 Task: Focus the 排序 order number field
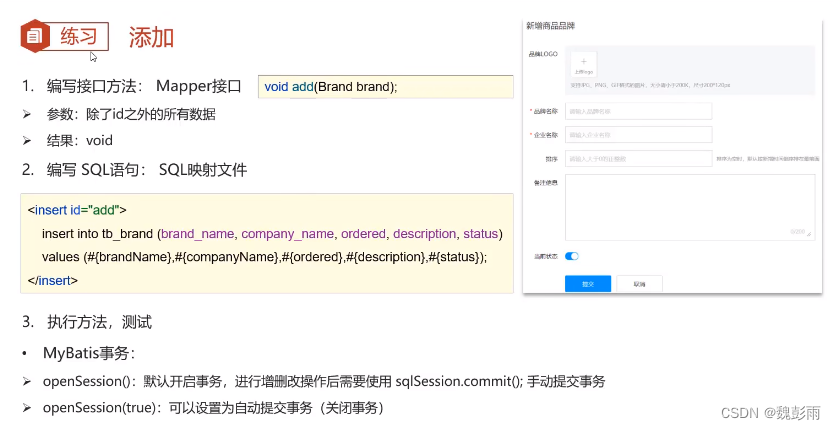click(638, 159)
